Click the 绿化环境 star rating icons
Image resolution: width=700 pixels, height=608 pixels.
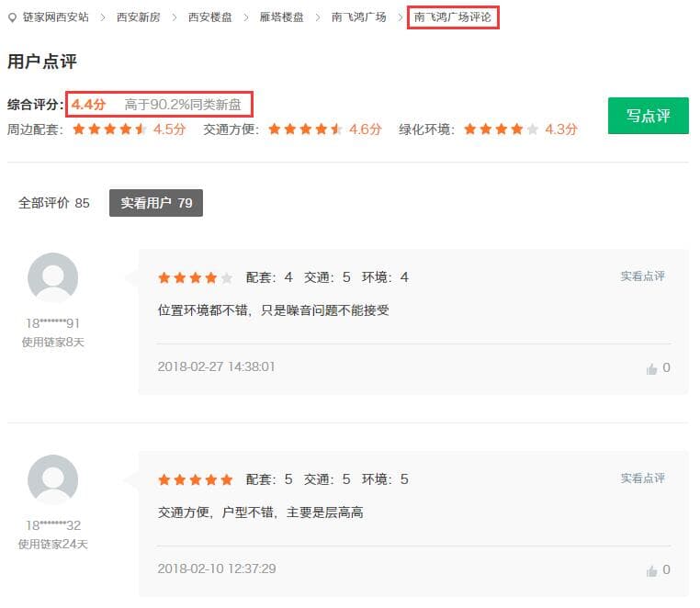point(501,129)
